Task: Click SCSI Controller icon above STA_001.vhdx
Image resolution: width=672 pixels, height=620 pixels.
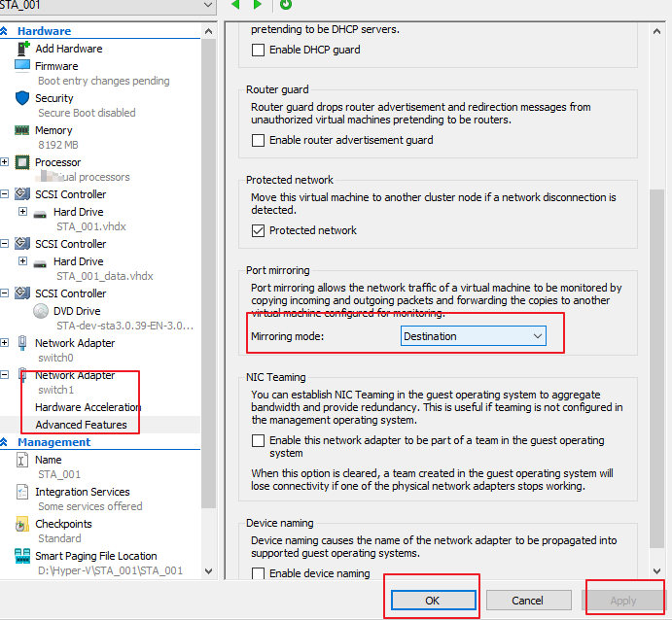Action: (22, 194)
